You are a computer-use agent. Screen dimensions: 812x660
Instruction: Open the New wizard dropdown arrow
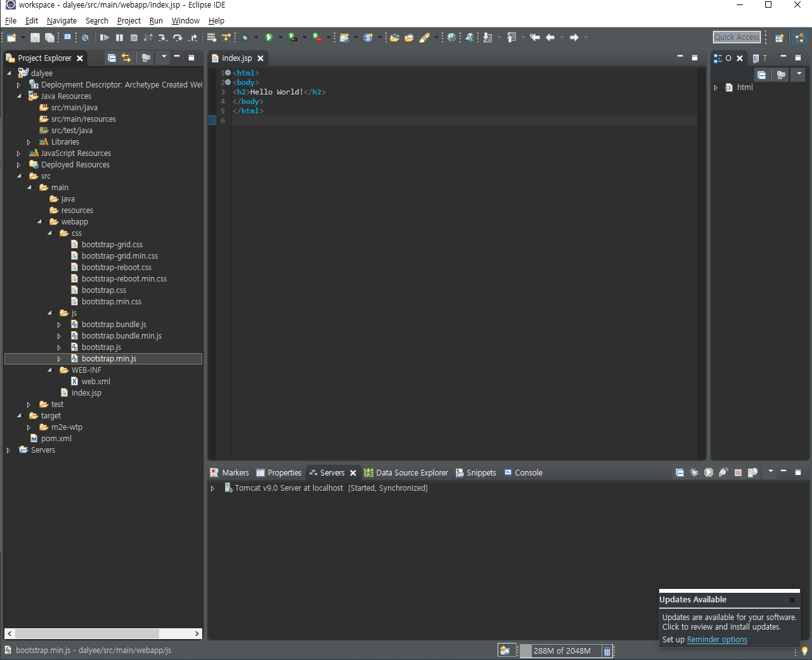[x=23, y=37]
